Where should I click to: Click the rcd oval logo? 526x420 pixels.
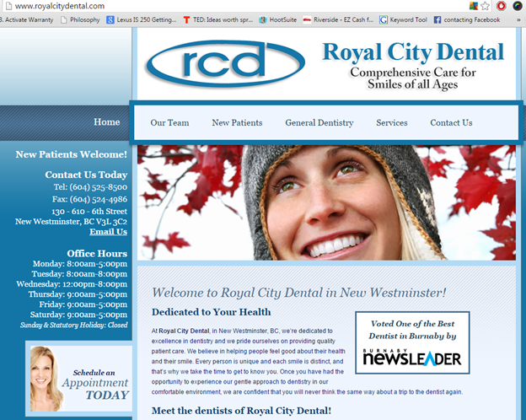tap(226, 63)
